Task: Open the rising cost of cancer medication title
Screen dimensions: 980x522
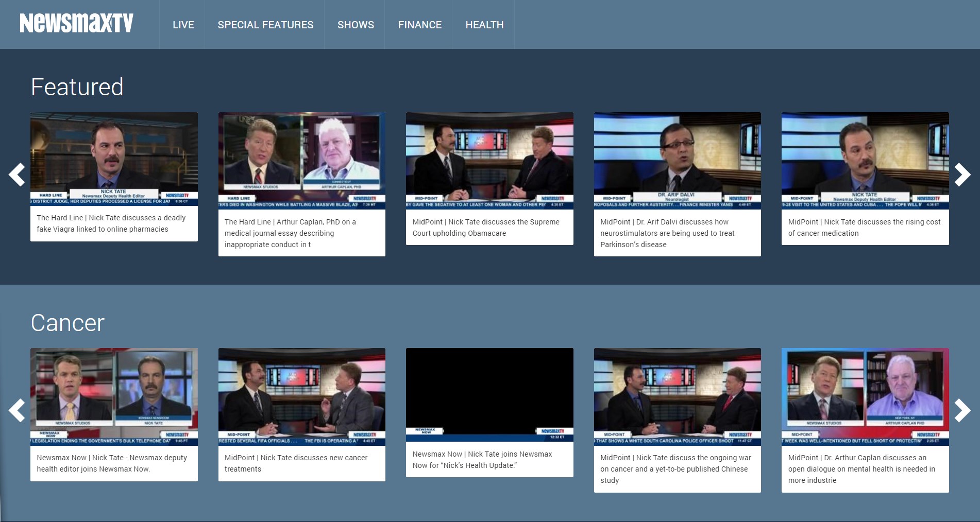Action: click(864, 228)
